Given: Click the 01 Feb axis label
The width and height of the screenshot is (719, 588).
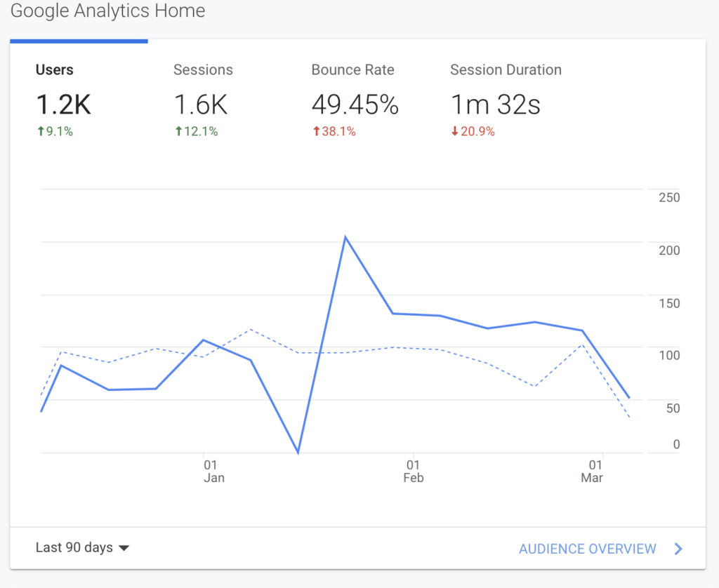Looking at the screenshot, I should point(413,472).
